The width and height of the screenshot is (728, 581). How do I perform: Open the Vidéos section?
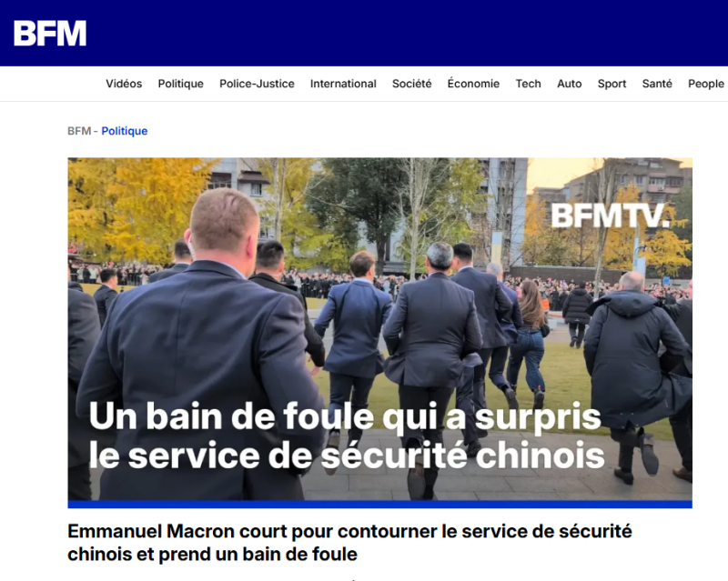(x=124, y=84)
